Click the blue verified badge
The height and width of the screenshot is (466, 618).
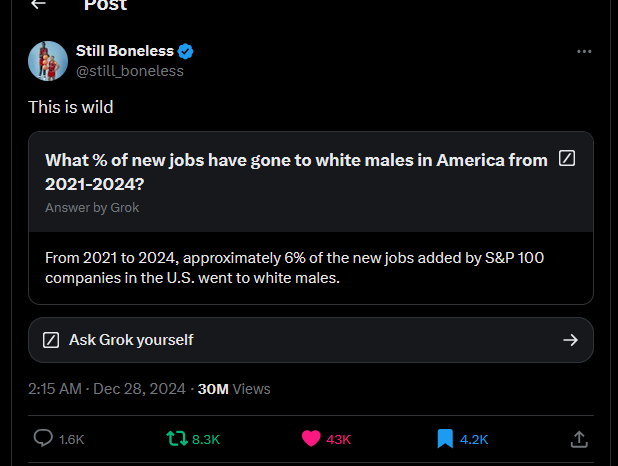point(186,51)
